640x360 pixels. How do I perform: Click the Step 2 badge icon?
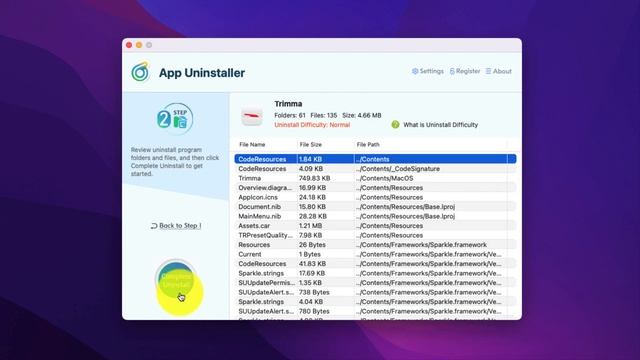(x=175, y=119)
